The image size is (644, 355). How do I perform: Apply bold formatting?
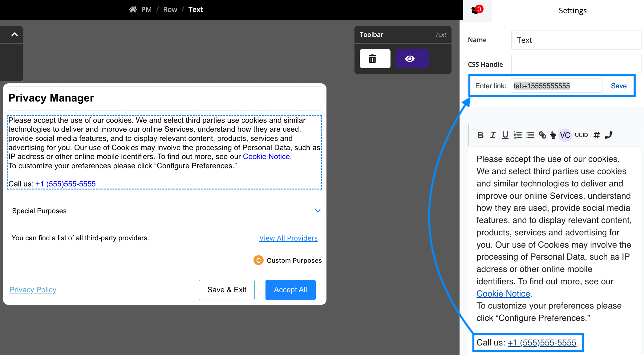tap(480, 135)
